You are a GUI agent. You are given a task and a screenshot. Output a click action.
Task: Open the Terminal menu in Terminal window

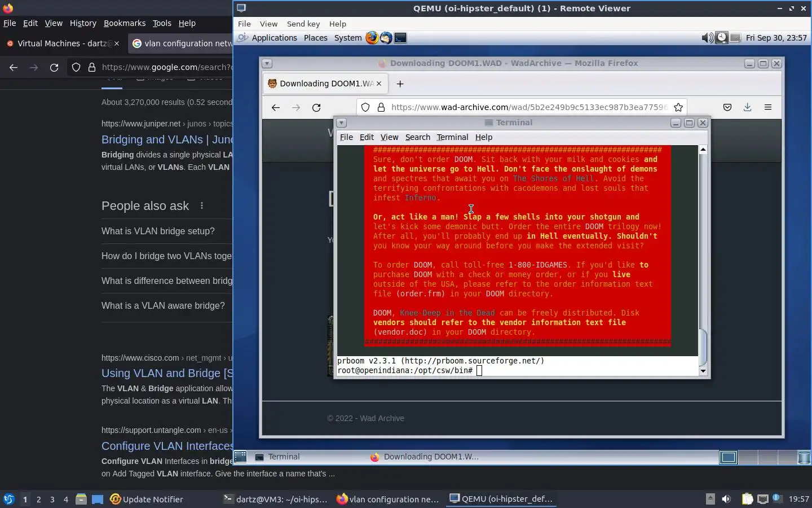pyautogui.click(x=452, y=137)
